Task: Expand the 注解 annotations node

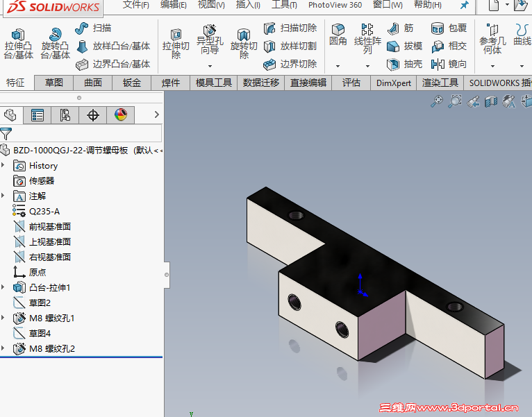Action: (x=3, y=195)
